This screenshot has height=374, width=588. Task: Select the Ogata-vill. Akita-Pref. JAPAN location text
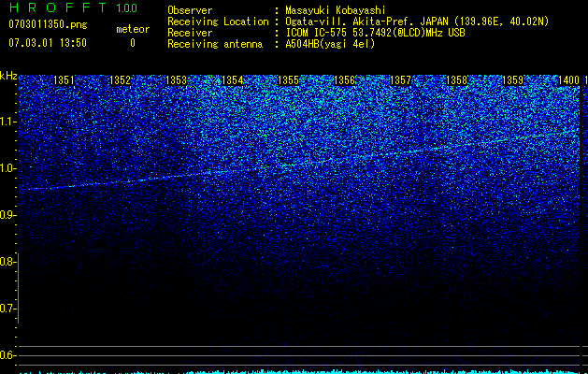[x=417, y=22]
